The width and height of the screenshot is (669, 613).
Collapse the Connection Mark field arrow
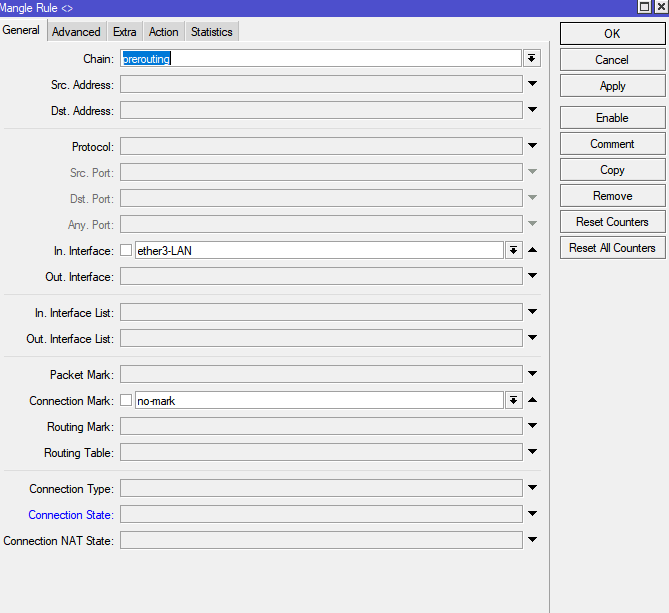[532, 401]
